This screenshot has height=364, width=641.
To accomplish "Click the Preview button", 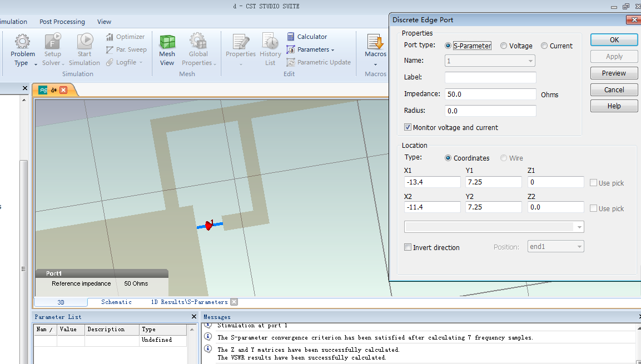I will [614, 73].
